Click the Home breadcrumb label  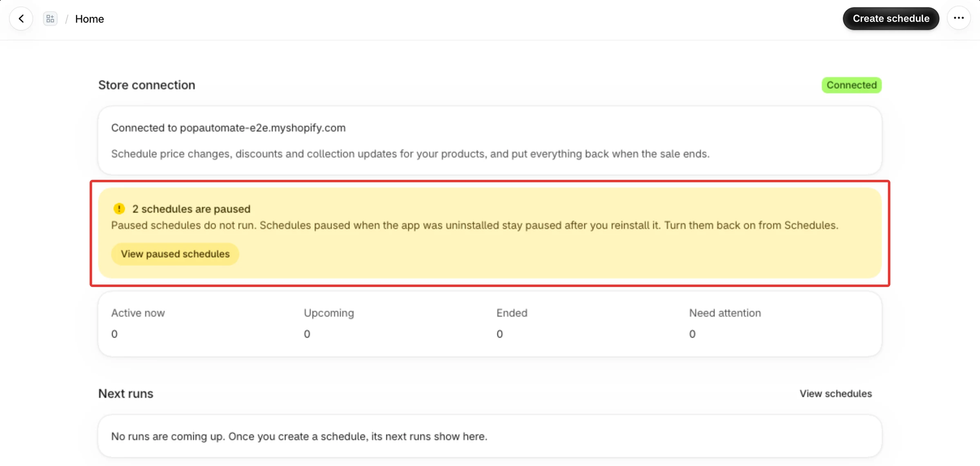click(89, 19)
